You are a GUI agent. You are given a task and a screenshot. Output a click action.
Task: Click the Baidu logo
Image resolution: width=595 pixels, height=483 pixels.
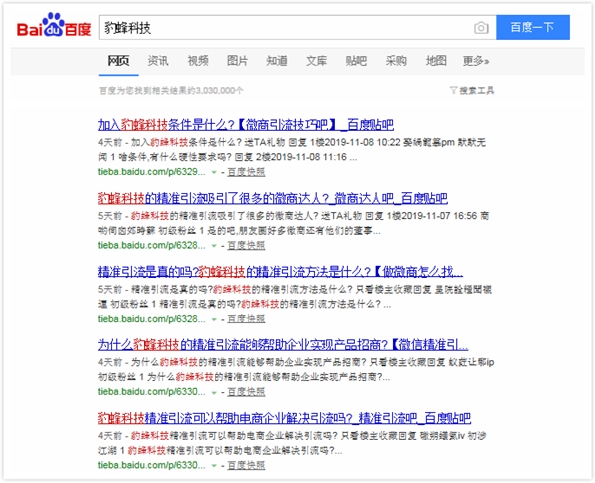54,26
